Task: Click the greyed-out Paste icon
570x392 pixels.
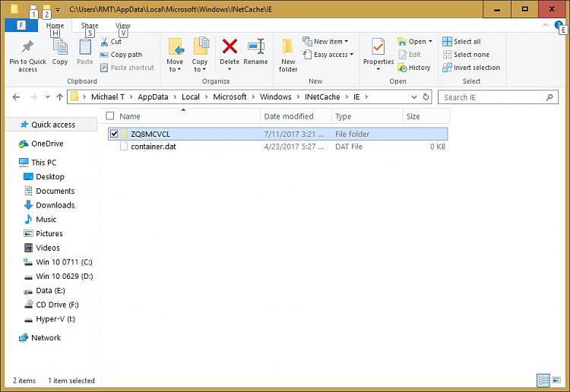Action: [x=85, y=47]
